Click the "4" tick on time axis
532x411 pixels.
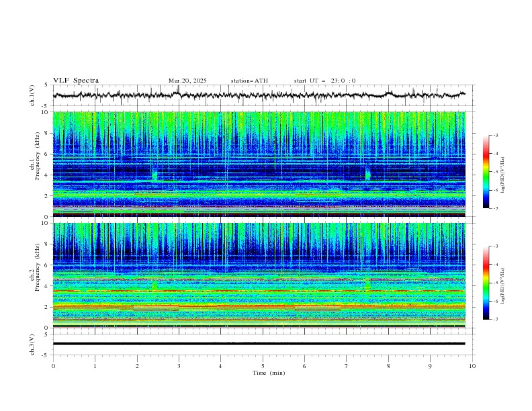(x=221, y=366)
